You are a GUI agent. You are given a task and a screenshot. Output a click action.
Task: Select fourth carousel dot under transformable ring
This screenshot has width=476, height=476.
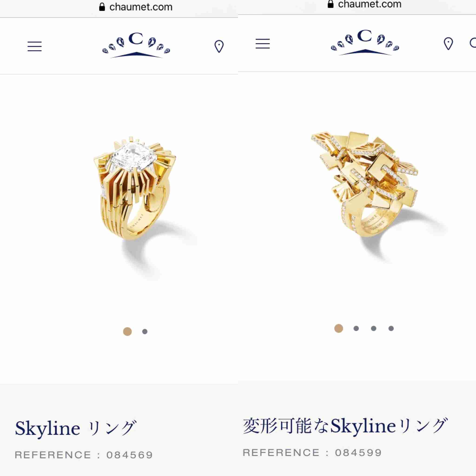[x=391, y=328]
